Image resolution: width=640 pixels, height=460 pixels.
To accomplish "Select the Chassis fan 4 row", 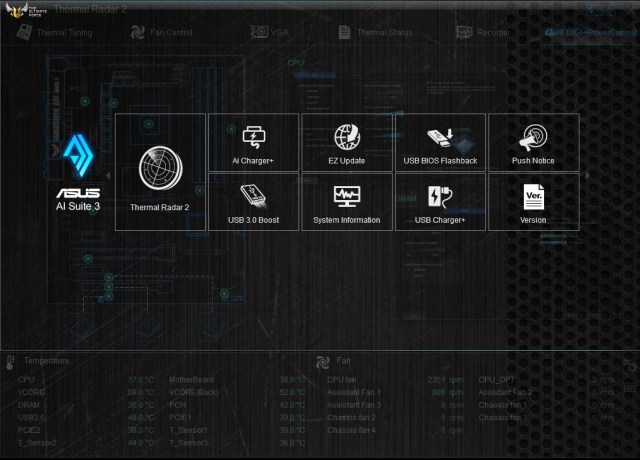I will (x=395, y=430).
